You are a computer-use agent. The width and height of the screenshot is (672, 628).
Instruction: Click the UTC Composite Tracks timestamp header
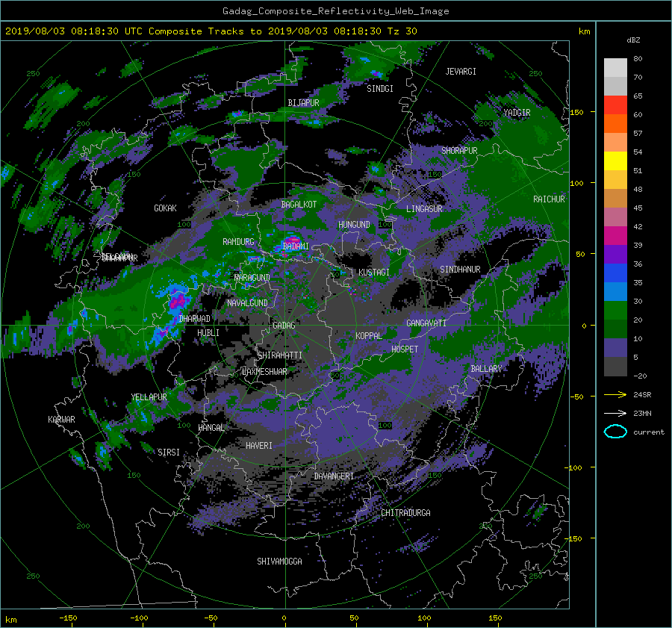pyautogui.click(x=211, y=31)
